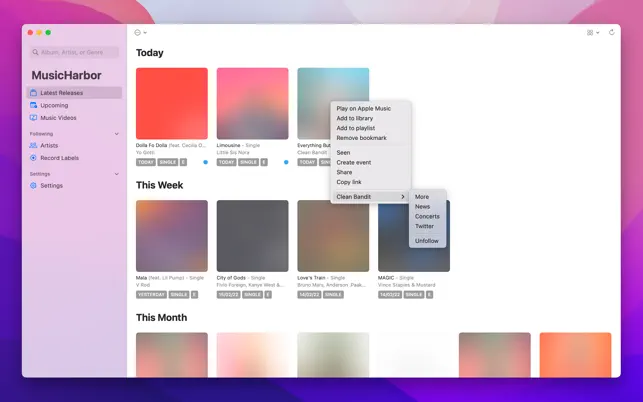
Task: Expand Clean Bandit submenu arrow
Action: pyautogui.click(x=403, y=197)
